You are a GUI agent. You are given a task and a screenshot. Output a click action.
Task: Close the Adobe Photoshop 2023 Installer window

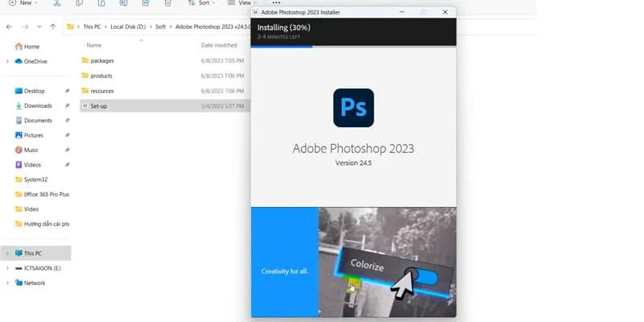pyautogui.click(x=445, y=12)
